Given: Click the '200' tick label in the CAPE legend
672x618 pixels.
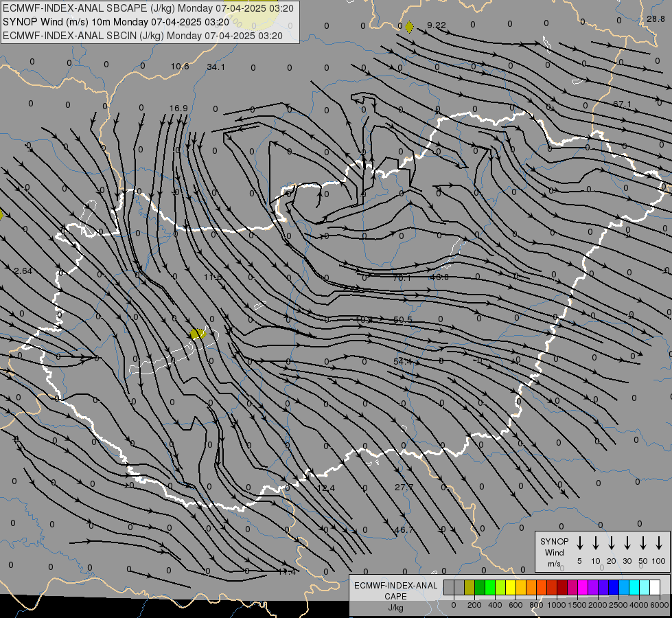Looking at the screenshot, I should pyautogui.click(x=474, y=605).
